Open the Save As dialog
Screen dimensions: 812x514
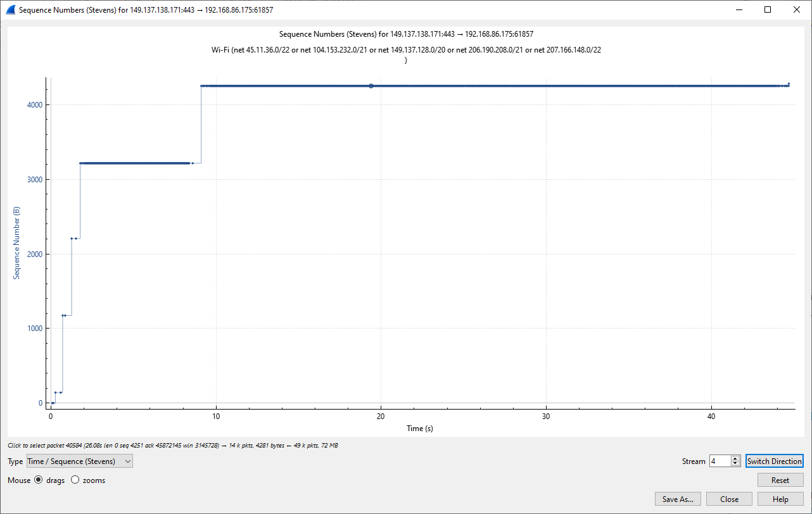pos(678,499)
